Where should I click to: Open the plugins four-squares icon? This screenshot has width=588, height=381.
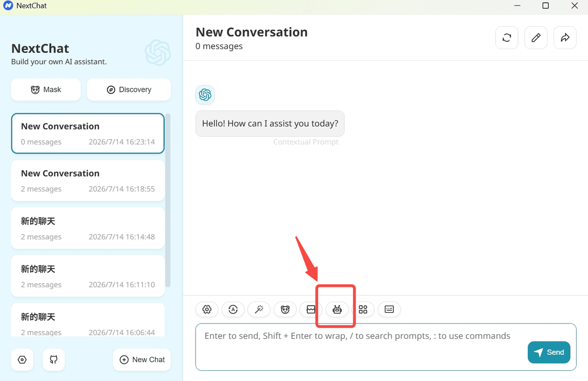[x=363, y=309]
